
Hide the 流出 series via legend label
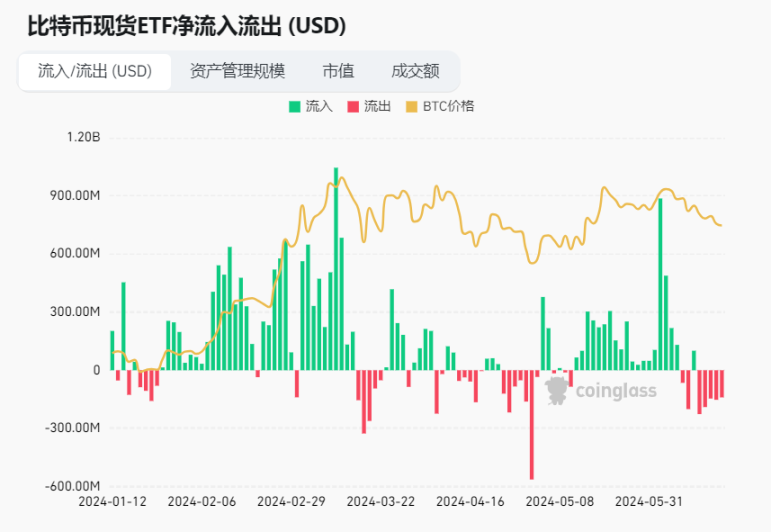point(377,105)
